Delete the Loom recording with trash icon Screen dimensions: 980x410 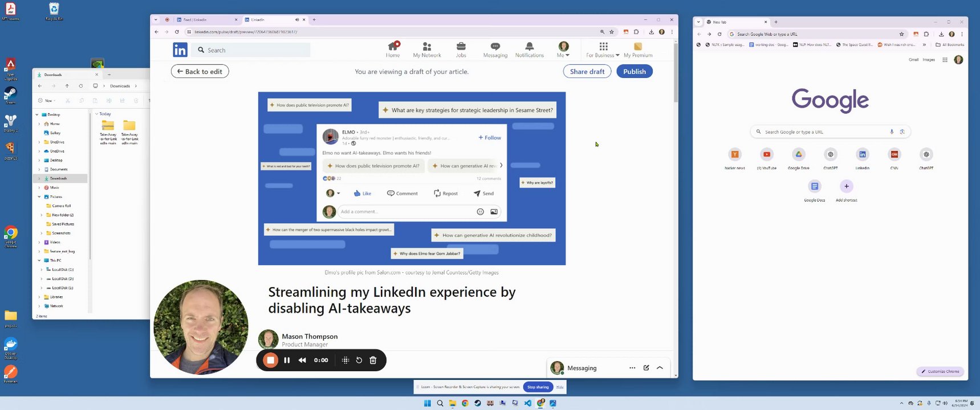click(373, 360)
